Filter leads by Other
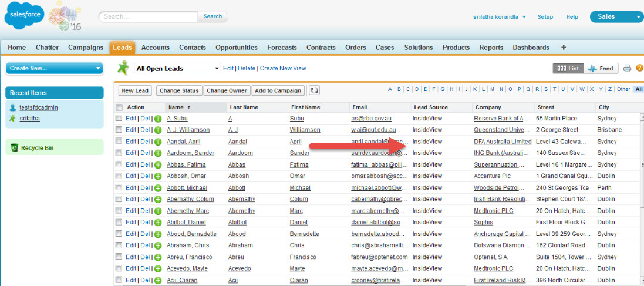The height and width of the screenshot is (286, 644). coord(623,89)
